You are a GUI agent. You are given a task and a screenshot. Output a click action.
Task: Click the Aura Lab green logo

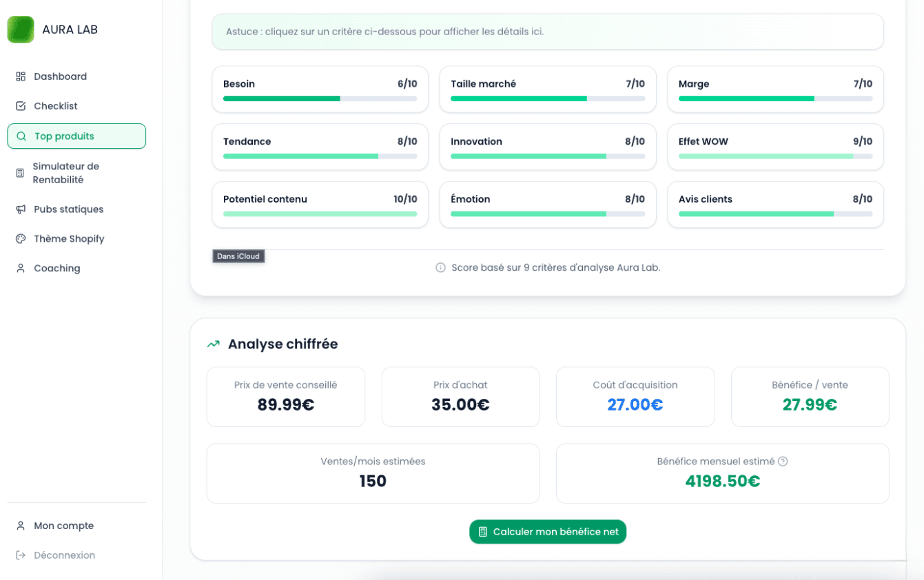point(21,30)
